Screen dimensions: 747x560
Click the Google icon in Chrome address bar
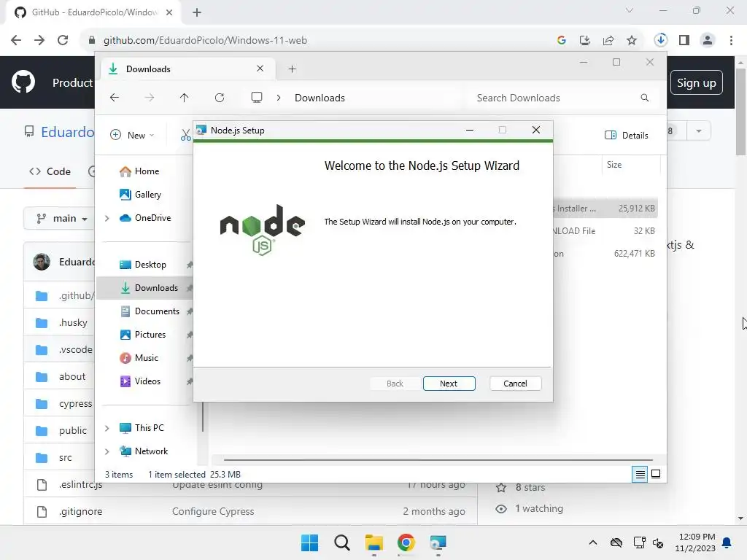pos(561,40)
